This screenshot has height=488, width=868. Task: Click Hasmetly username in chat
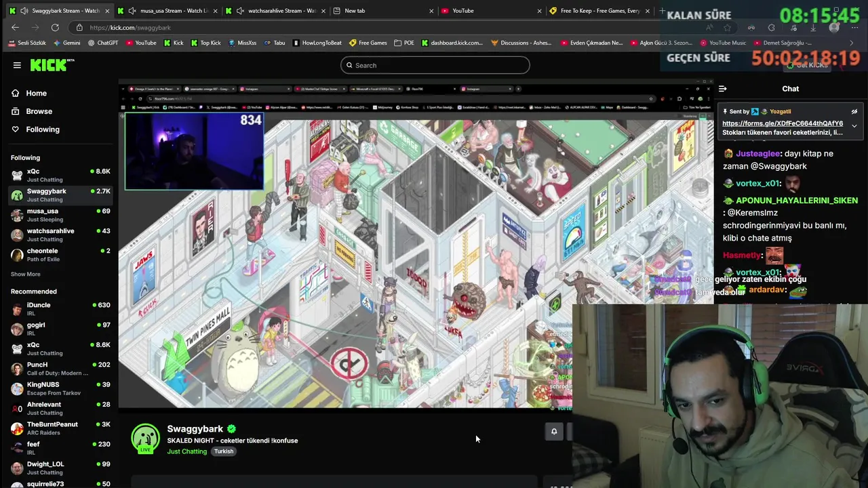742,256
